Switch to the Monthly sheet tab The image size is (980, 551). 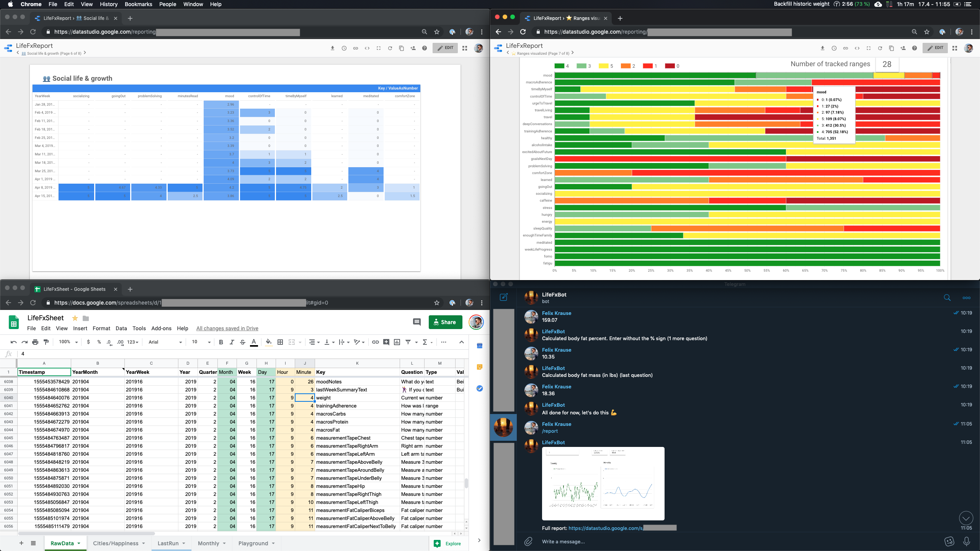tap(208, 543)
